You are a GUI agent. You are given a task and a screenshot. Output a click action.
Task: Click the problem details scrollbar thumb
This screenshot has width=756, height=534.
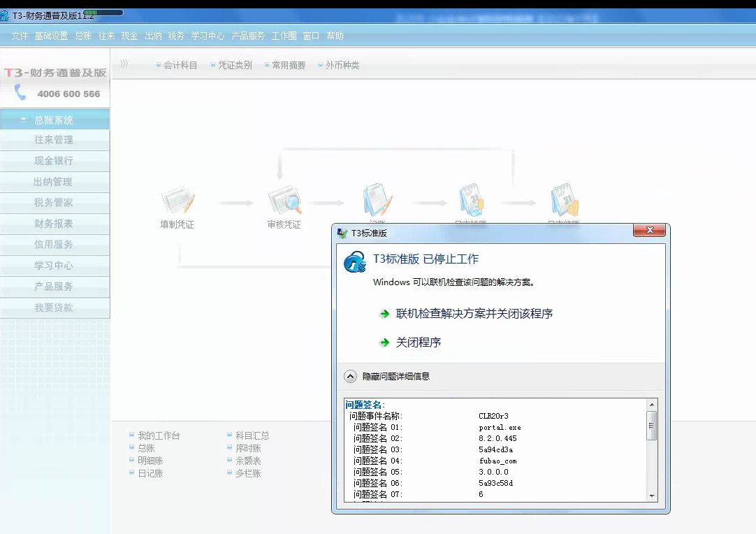pos(652,426)
